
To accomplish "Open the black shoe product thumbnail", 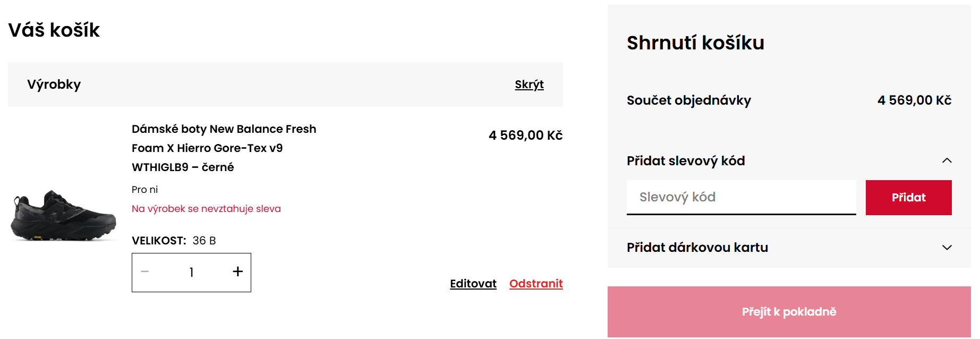I will pos(63,216).
